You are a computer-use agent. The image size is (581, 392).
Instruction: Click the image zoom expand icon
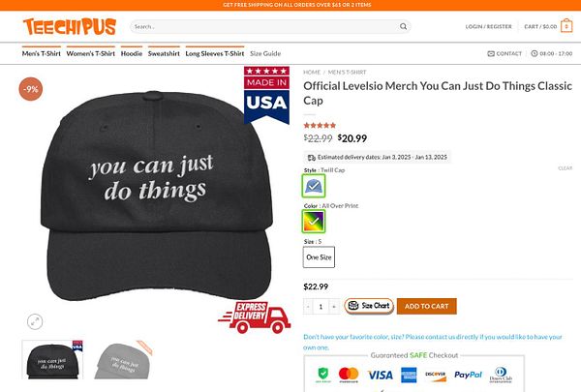pos(35,321)
